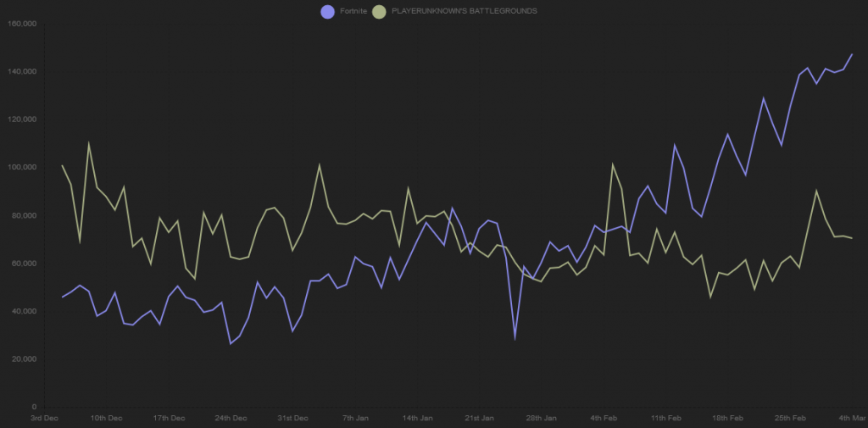
Task: Toggle the Fortnite series label
Action: coord(353,11)
